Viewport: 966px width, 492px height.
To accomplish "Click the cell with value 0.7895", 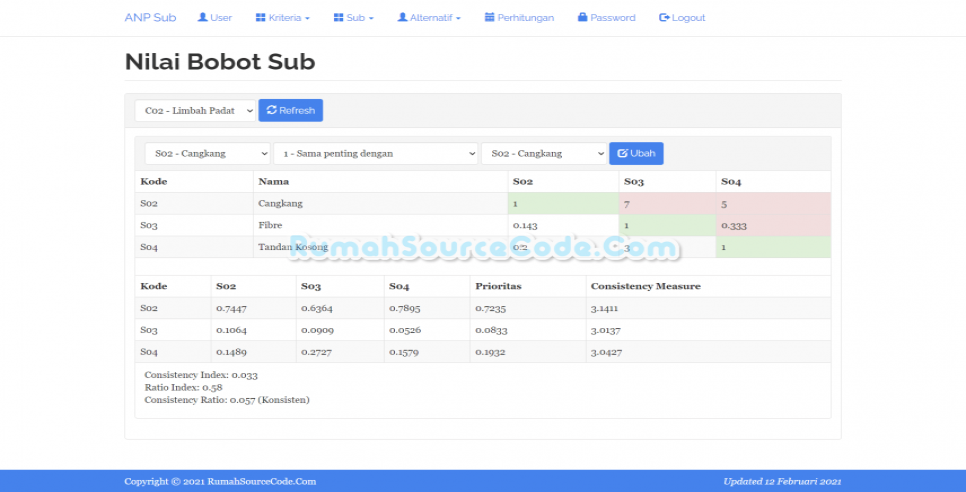I will [427, 308].
